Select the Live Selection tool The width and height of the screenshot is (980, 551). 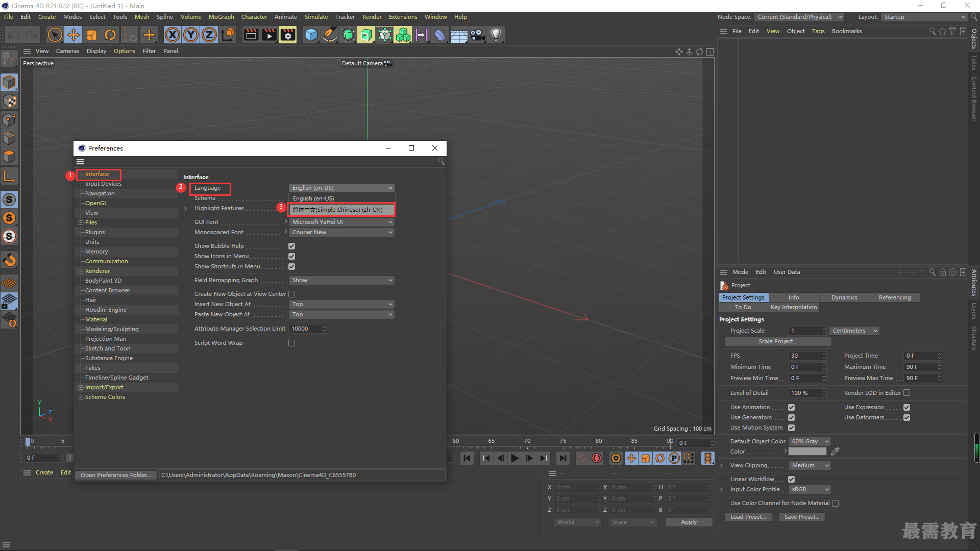tap(55, 35)
